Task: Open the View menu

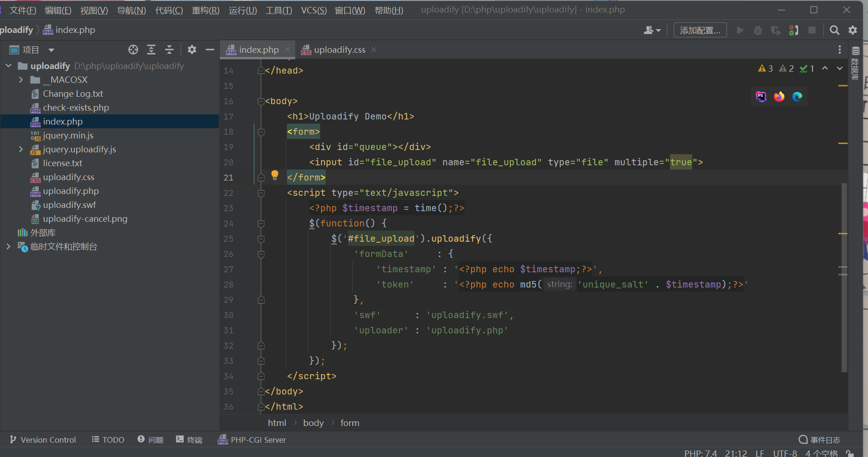Action: [x=94, y=10]
